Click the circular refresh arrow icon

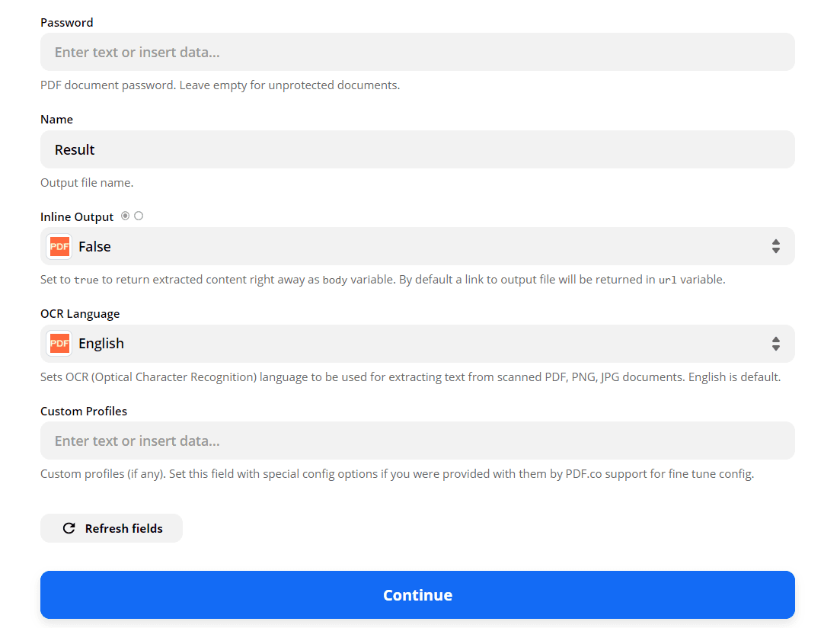pyautogui.click(x=69, y=527)
